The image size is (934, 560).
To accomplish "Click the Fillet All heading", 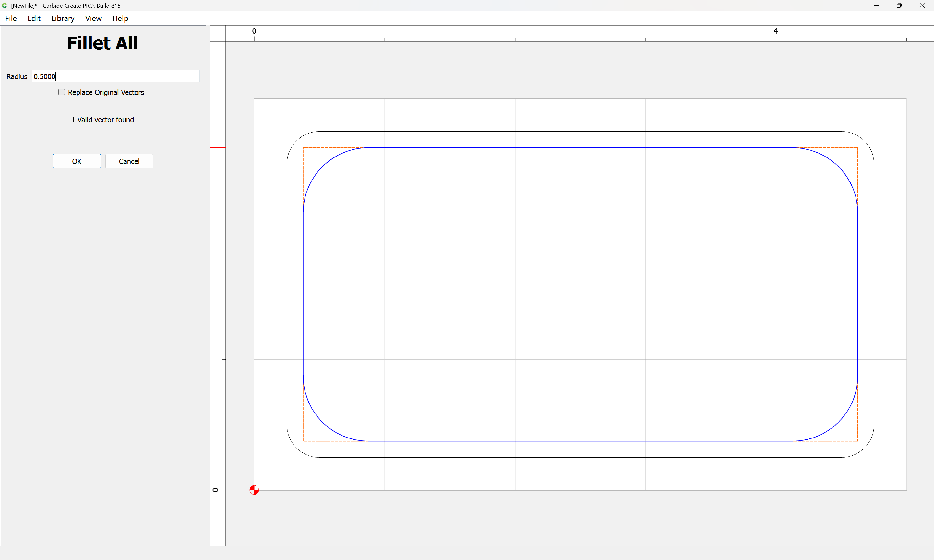I will [102, 43].
